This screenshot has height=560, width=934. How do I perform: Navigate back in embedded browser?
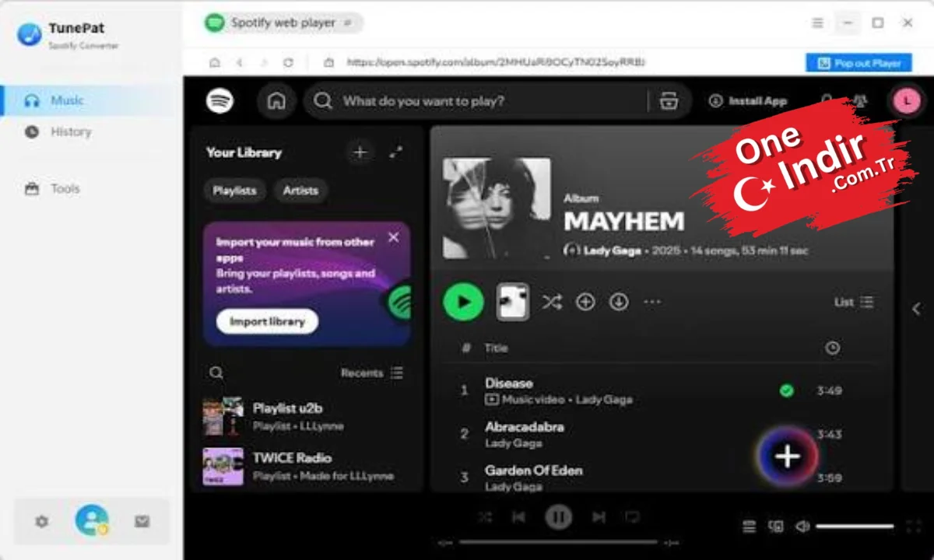click(240, 63)
